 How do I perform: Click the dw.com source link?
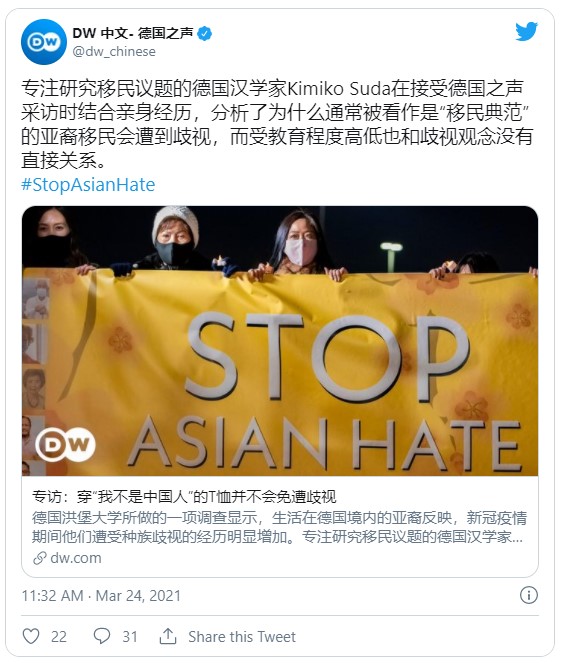(x=76, y=558)
